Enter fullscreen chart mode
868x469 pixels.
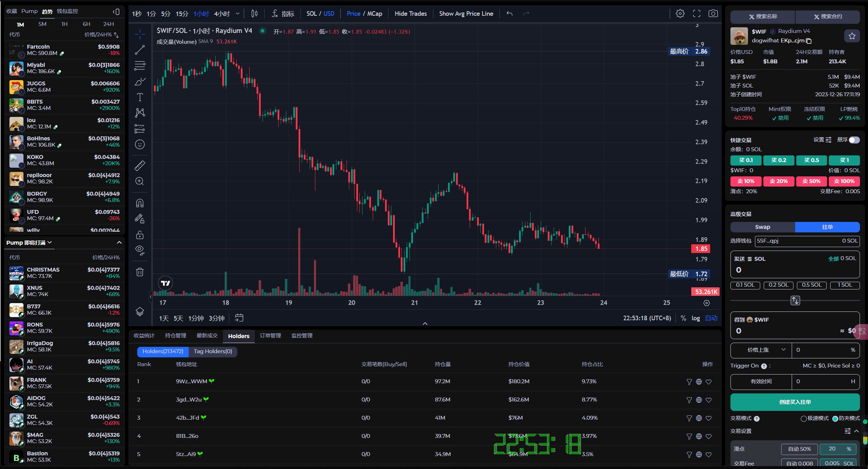(696, 14)
